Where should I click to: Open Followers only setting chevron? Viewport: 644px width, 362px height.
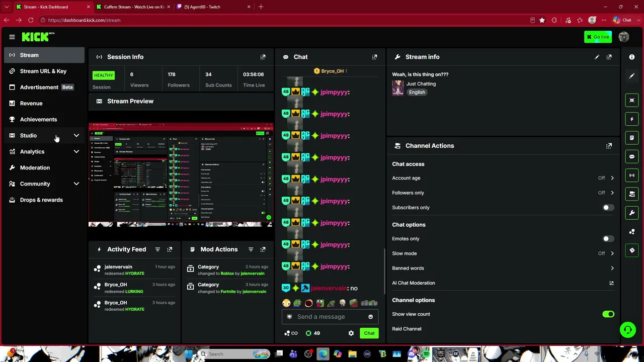coord(612,193)
